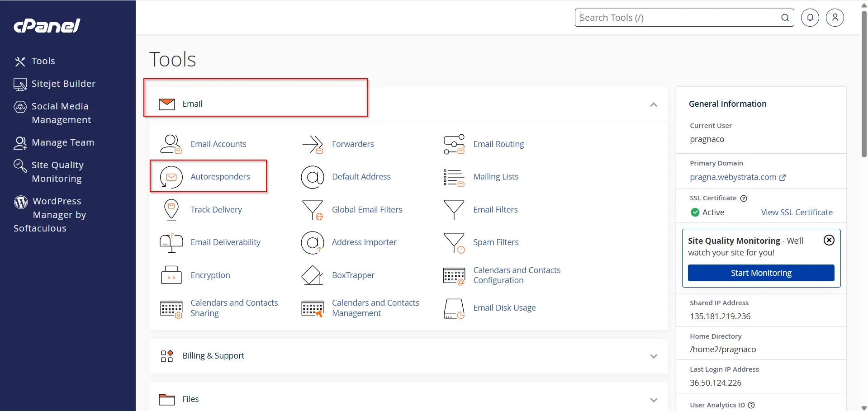Open the View SSL Certificate link
Viewport: 868px width, 411px height.
coord(797,213)
